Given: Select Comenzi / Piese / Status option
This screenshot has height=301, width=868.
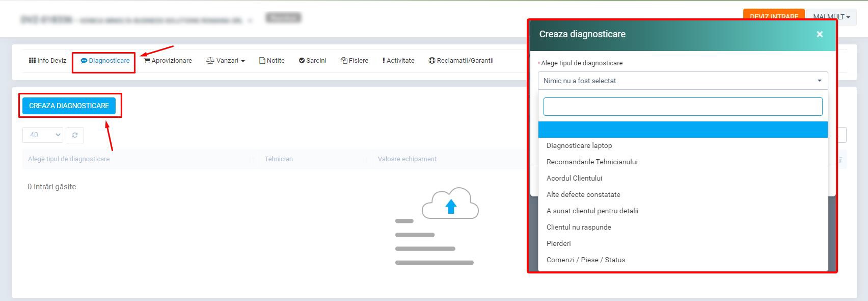Looking at the screenshot, I should [585, 260].
